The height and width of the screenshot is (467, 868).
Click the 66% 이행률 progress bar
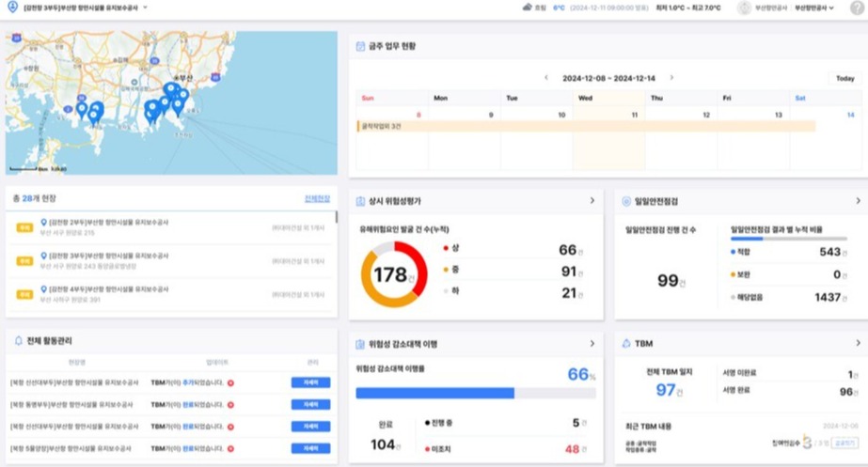pyautogui.click(x=476, y=393)
